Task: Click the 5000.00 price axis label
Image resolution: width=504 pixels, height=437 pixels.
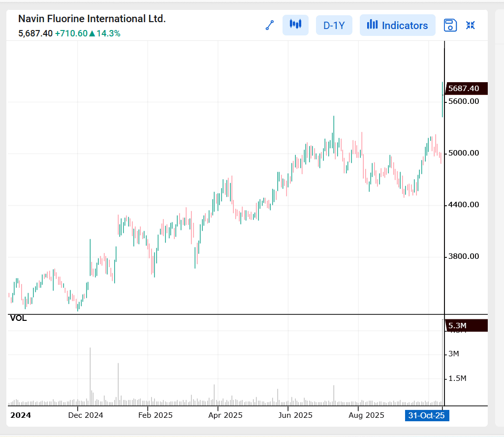Action: tap(464, 153)
